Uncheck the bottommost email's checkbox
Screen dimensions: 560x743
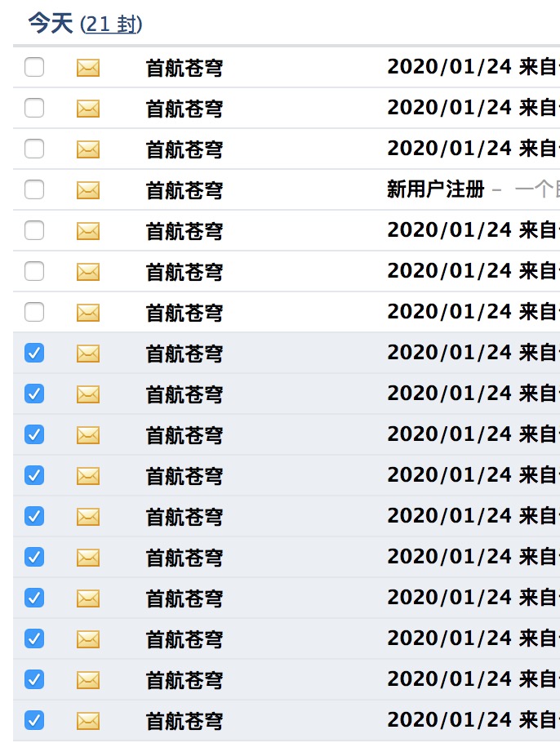[34, 720]
